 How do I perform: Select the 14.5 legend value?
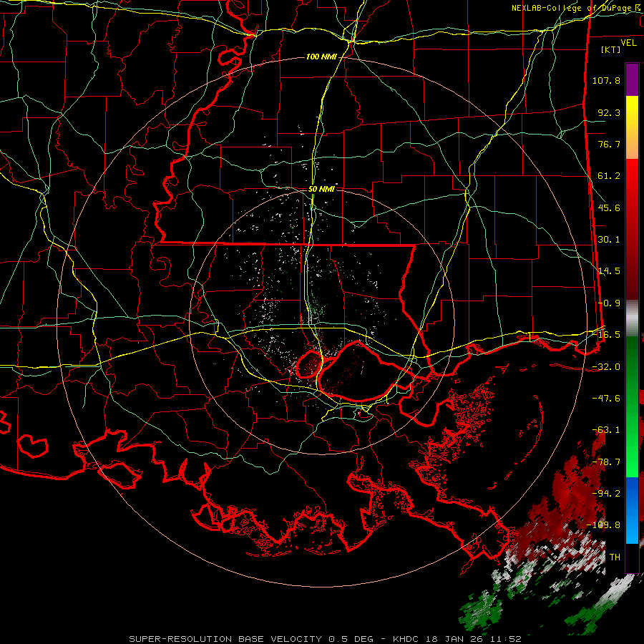[x=609, y=271]
